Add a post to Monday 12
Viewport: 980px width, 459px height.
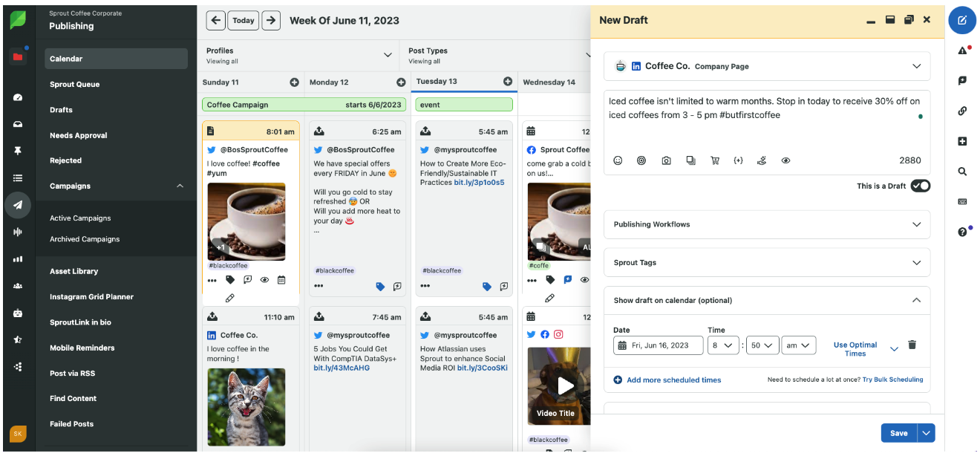(401, 82)
